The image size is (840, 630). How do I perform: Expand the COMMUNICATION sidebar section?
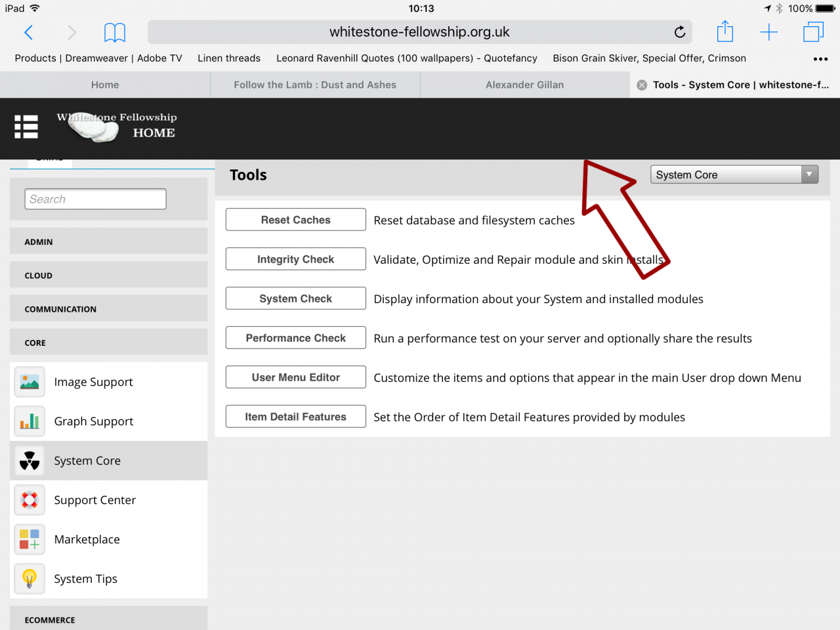point(108,308)
